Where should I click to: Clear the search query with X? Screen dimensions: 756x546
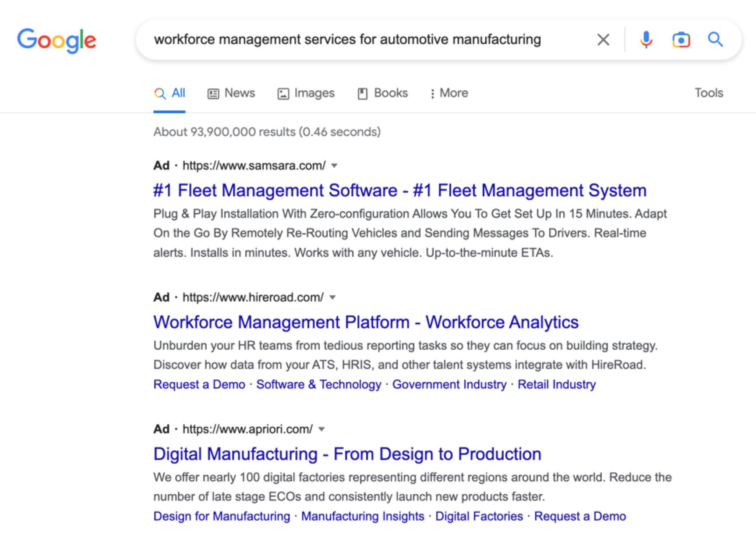[603, 40]
